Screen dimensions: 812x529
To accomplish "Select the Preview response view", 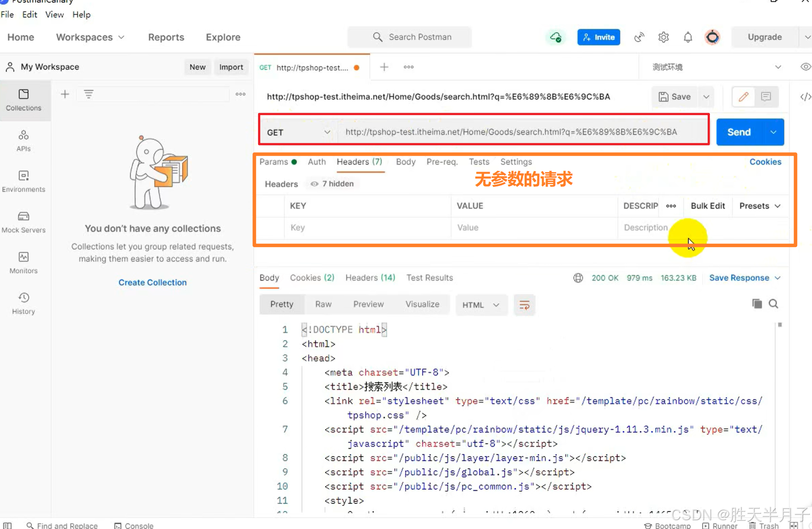I will click(x=368, y=304).
